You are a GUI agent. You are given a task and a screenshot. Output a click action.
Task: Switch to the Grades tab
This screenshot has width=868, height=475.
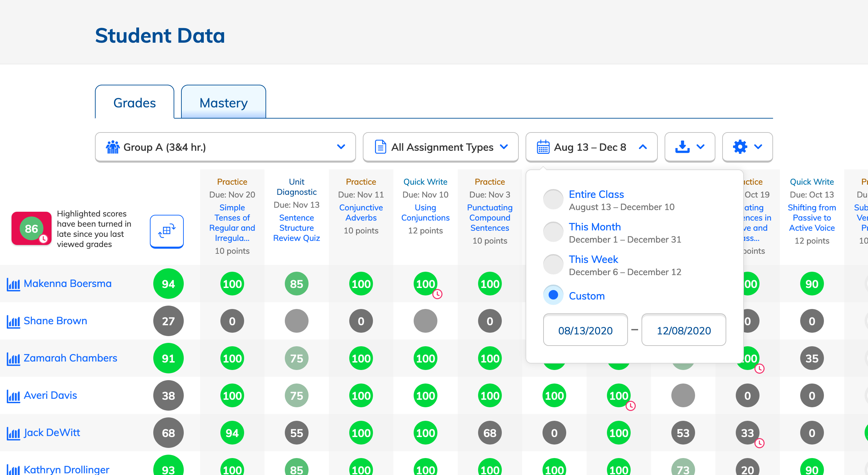pos(134,103)
